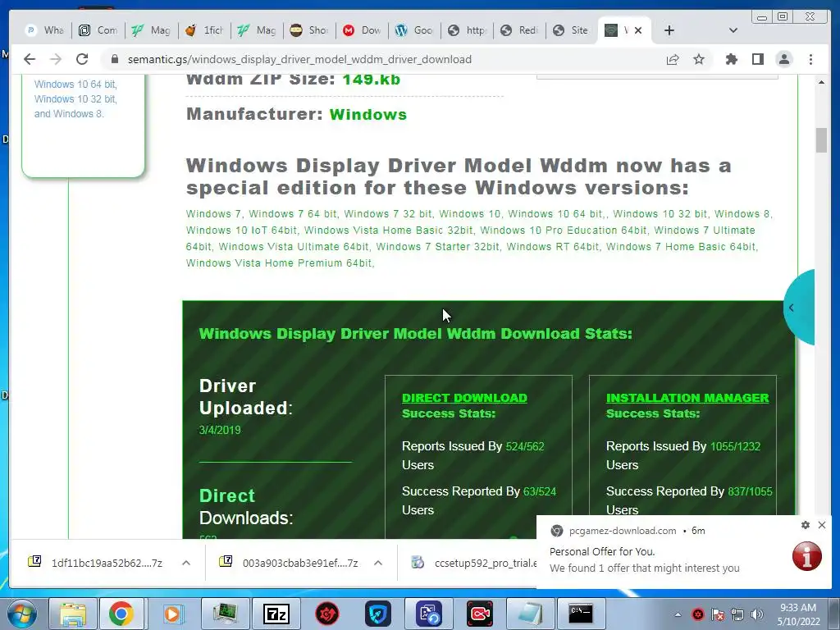This screenshot has width=840, height=630.
Task: Click the page scrollbar thumb
Action: [821, 140]
